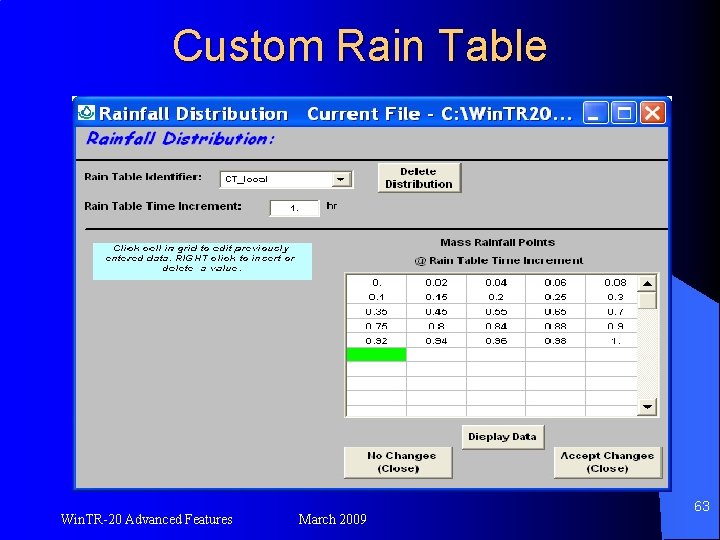Select grid cell with value 0.9
The width and height of the screenshot is (720, 540).
611,326
